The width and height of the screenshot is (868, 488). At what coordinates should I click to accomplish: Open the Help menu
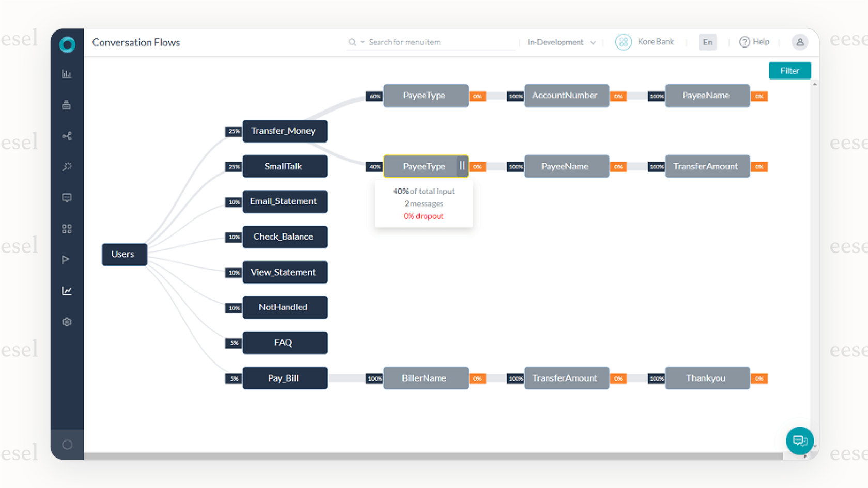coord(754,42)
